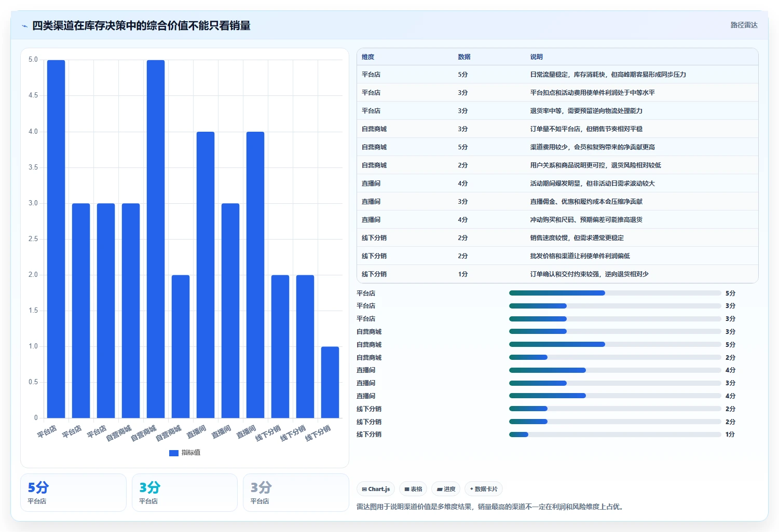Select the Chart.js chip
The width and height of the screenshot is (779, 532).
pos(376,489)
